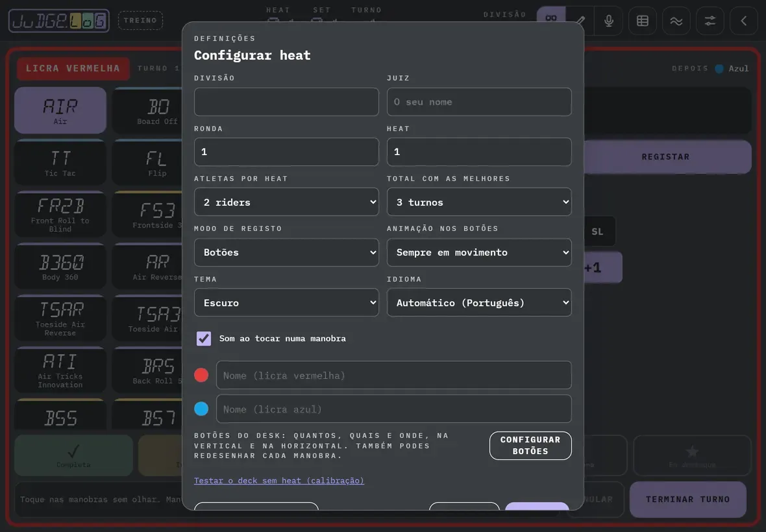The height and width of the screenshot is (532, 766).
Task: Click the buttons mode icon in top toolbar
Action: 551,21
